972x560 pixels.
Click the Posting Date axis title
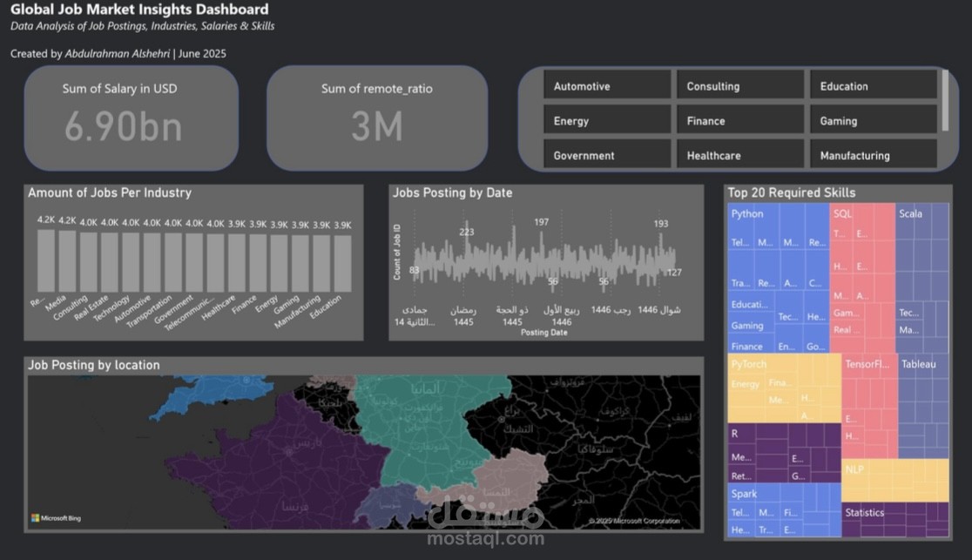tap(543, 333)
